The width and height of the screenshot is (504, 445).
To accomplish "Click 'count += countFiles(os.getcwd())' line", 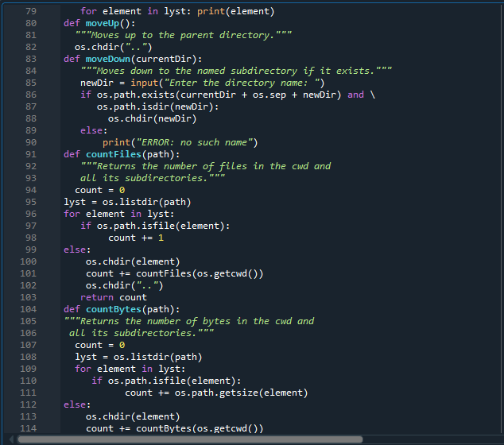I will click(175, 273).
